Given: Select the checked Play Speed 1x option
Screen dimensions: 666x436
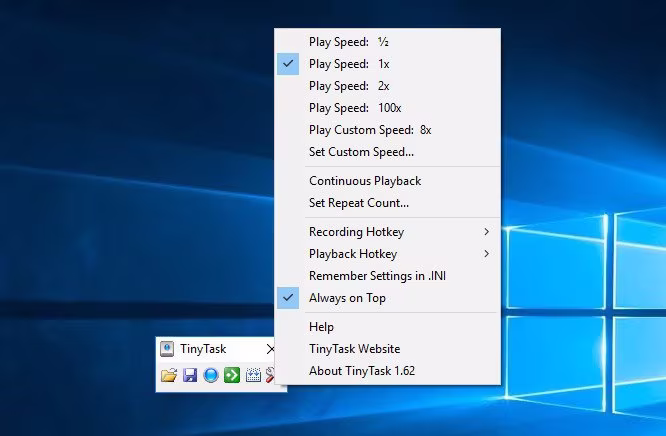Looking at the screenshot, I should tap(387, 64).
